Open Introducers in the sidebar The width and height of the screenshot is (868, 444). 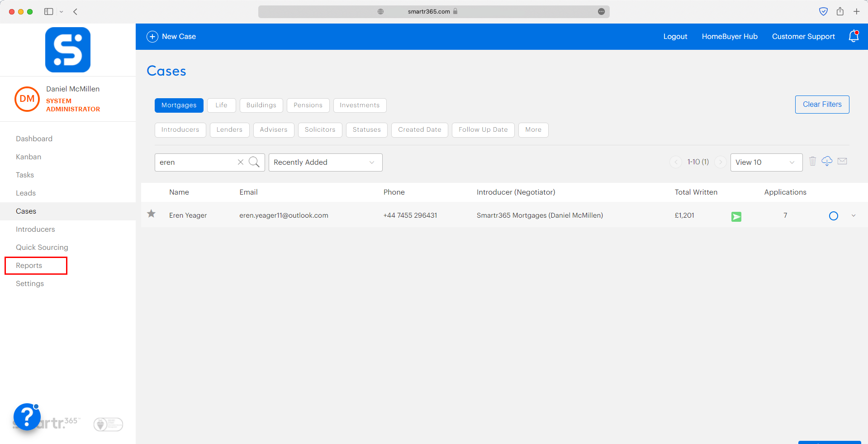[35, 229]
